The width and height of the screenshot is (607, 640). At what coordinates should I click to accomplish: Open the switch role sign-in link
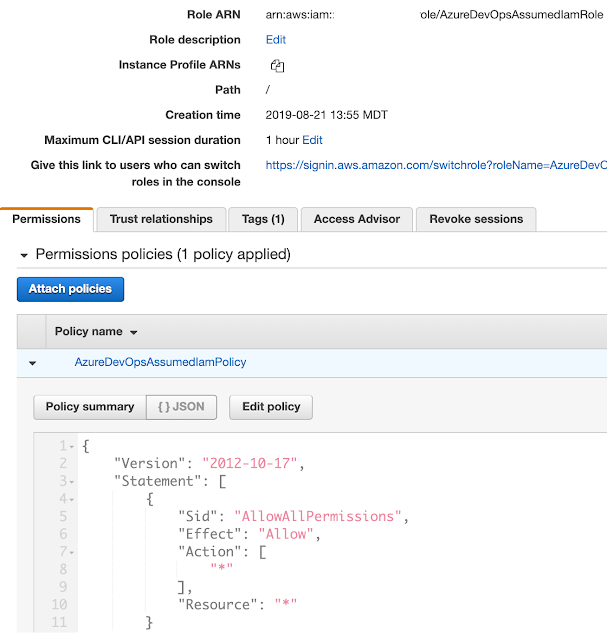tap(436, 165)
